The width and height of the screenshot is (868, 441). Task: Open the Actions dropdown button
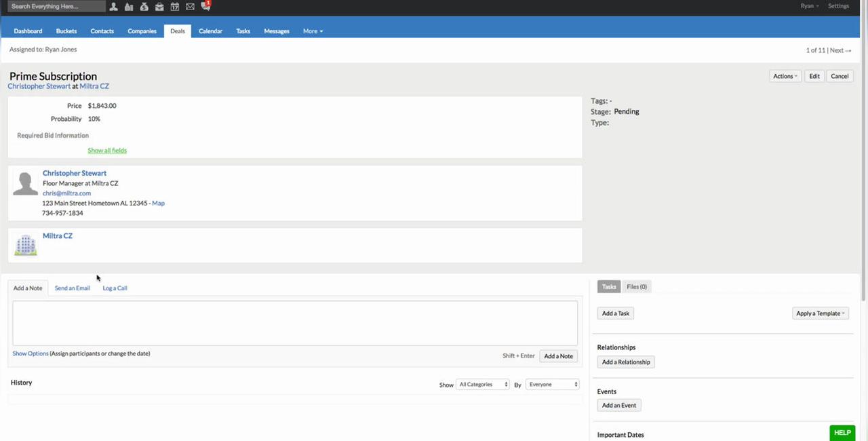click(x=785, y=76)
